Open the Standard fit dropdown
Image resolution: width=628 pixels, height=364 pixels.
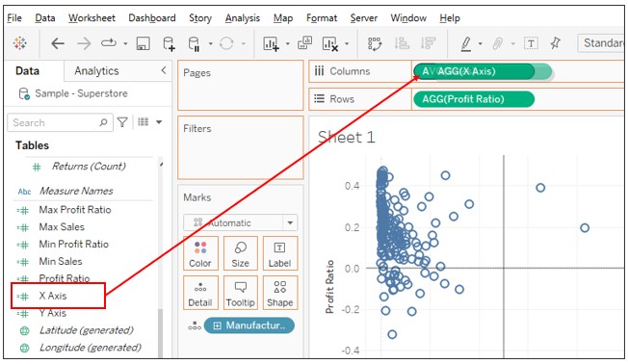click(601, 42)
